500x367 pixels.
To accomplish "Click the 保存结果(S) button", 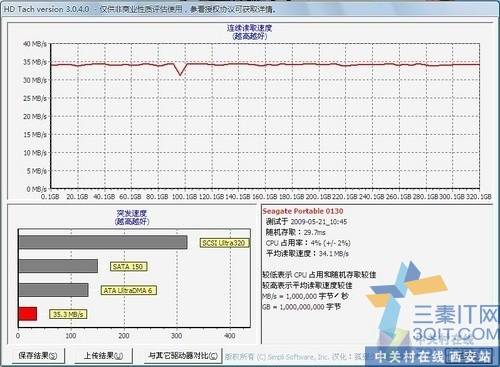I will point(38,356).
